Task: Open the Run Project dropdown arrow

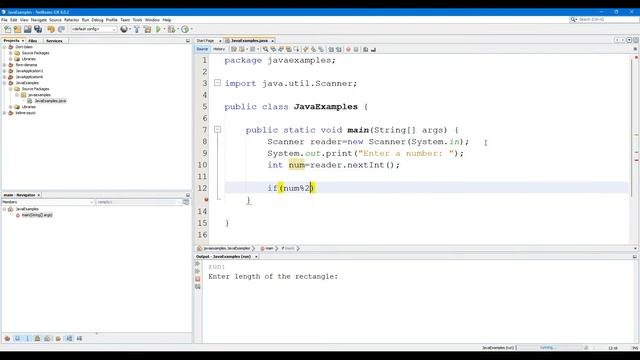Action: click(x=164, y=29)
